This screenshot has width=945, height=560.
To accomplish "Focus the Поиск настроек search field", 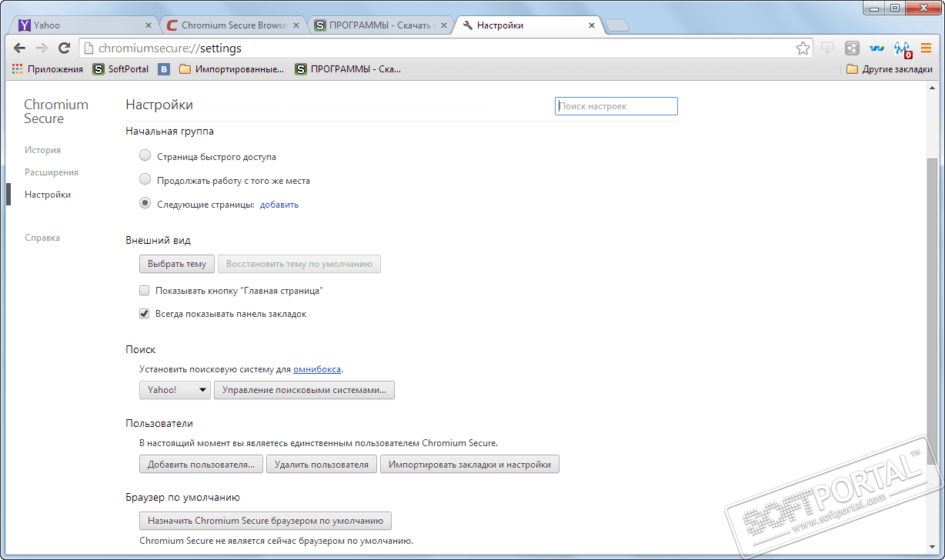I will click(x=616, y=106).
